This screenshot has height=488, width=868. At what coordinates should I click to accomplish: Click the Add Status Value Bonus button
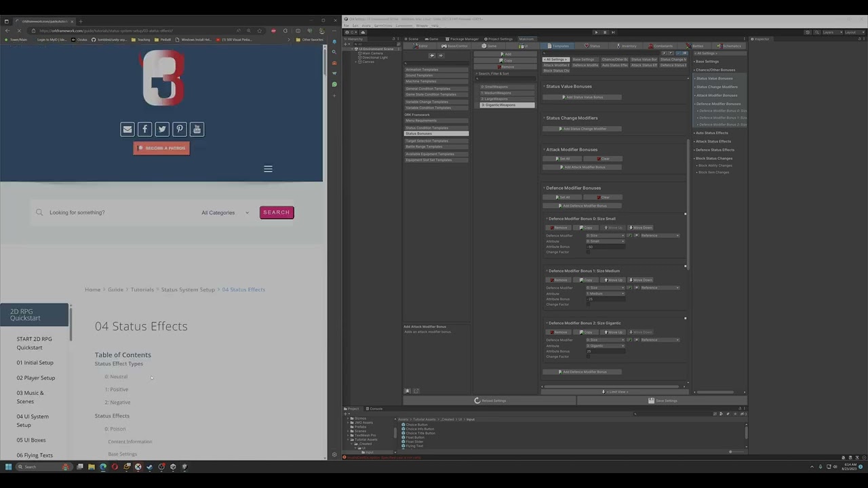pos(582,97)
